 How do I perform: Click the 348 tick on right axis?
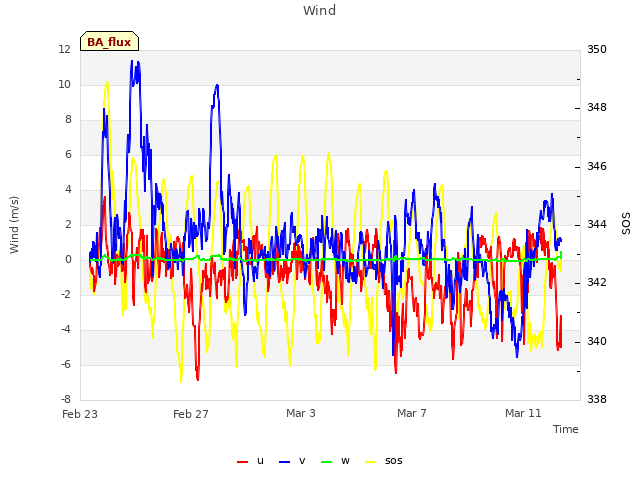pyautogui.click(x=597, y=108)
